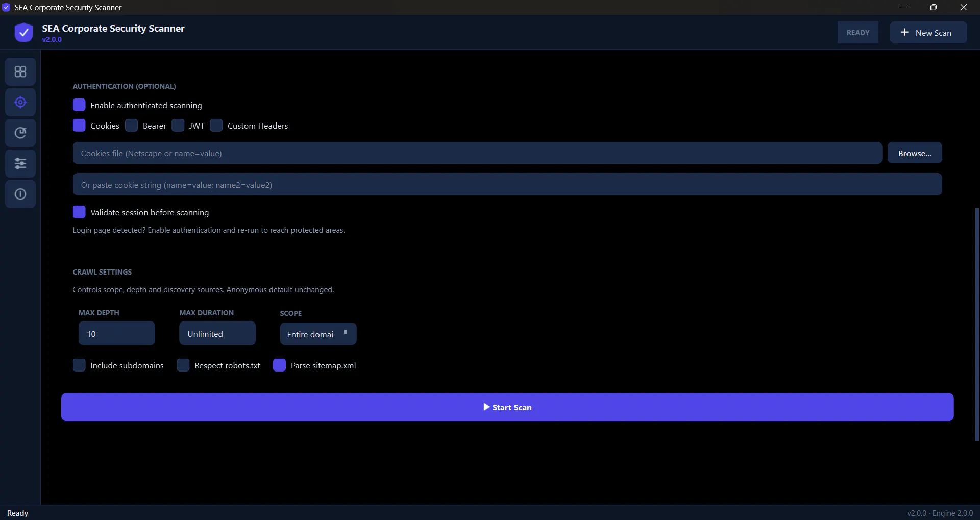Click the 'Ready' status bar text
This screenshot has height=520, width=980.
18,513
